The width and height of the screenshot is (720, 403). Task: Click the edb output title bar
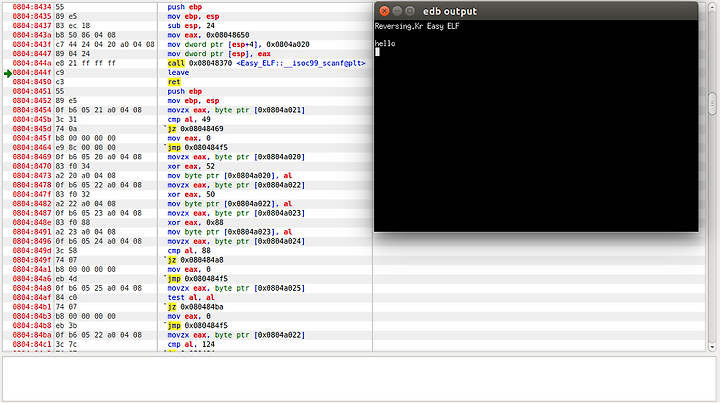(536, 11)
